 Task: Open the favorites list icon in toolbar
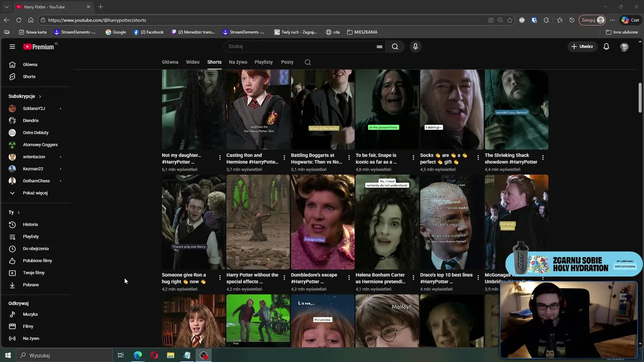[559, 20]
